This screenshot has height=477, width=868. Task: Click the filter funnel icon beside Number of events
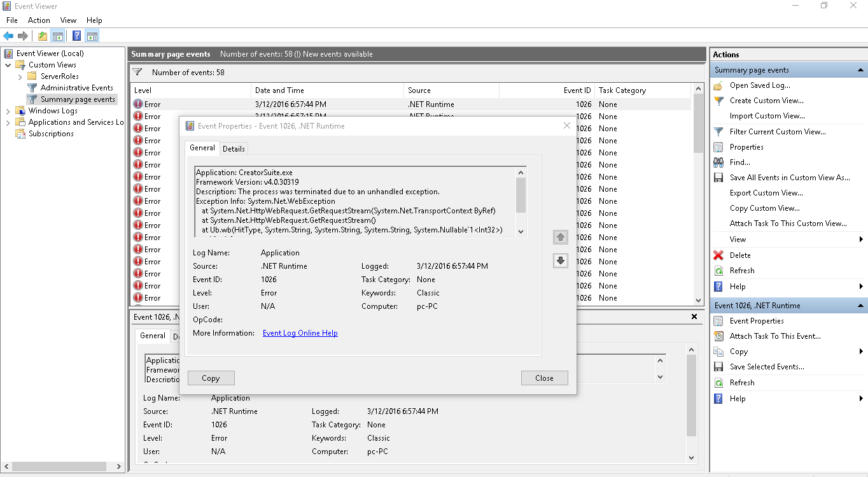(x=137, y=73)
